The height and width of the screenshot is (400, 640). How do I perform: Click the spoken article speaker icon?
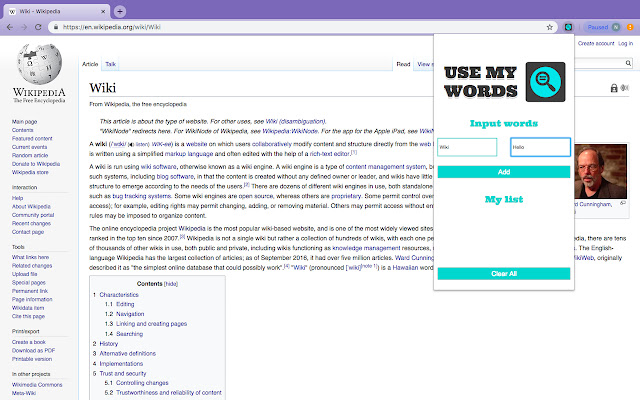[624, 88]
